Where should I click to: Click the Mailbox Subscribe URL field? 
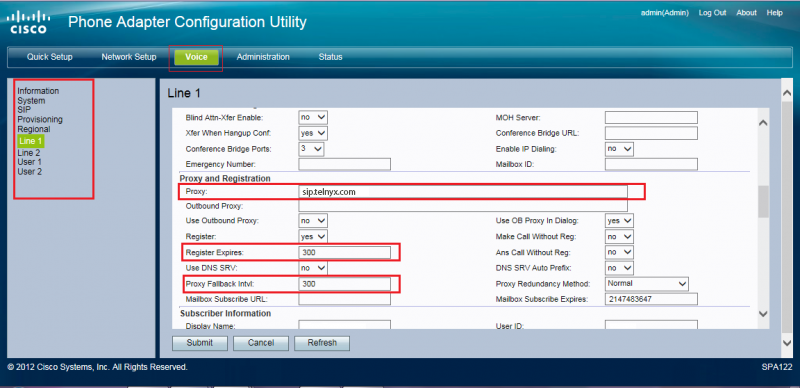click(344, 299)
